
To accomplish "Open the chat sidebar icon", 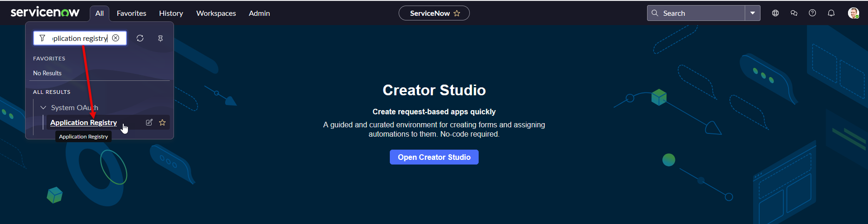I will (794, 13).
